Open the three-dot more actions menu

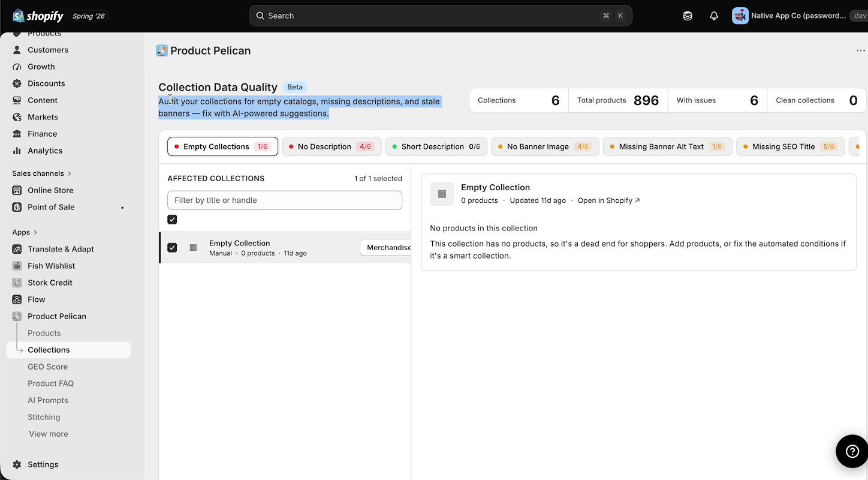click(861, 50)
